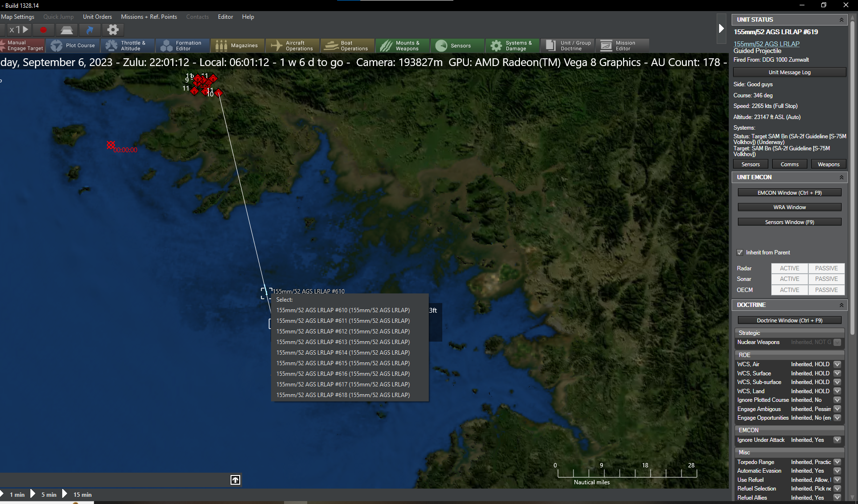Screen dimensions: 858x504
Task: Collapse the UNIT EMCON section
Action: (x=842, y=177)
